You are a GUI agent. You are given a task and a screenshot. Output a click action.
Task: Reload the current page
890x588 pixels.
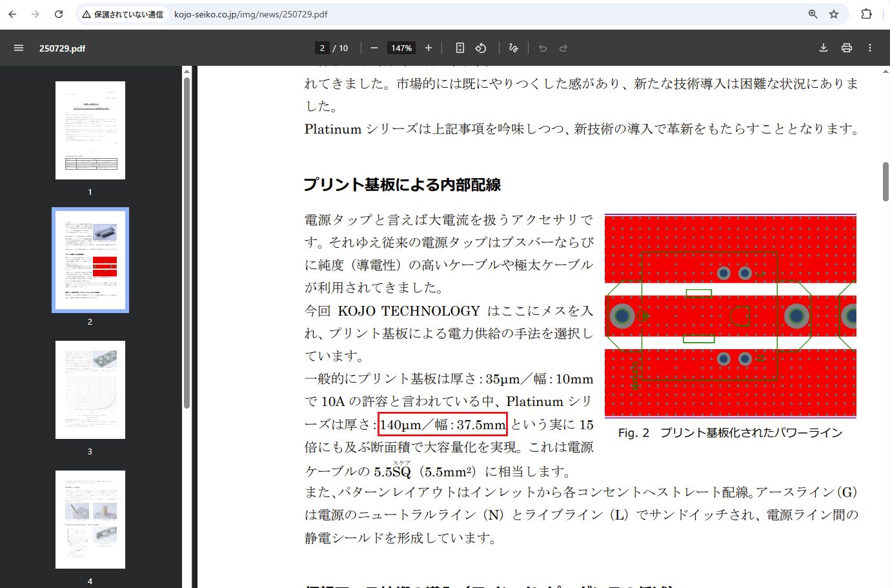59,14
